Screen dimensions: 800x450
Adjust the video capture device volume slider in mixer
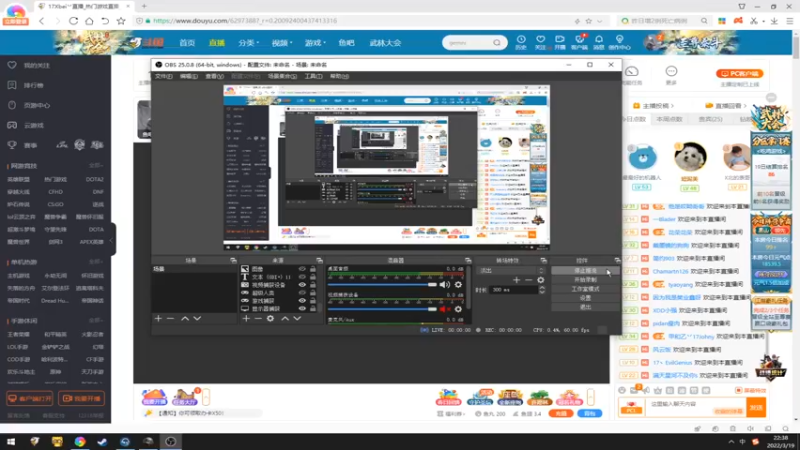tap(382, 309)
